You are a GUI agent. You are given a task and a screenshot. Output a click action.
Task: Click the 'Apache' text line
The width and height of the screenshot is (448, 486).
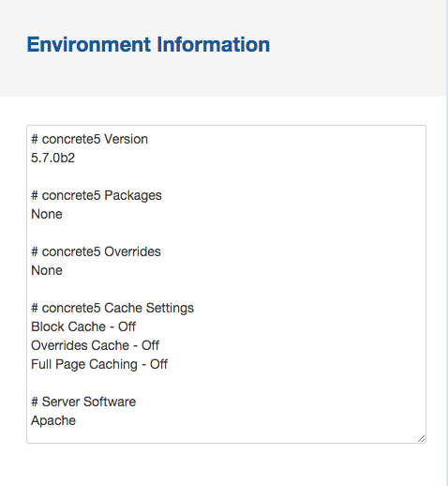(53, 420)
